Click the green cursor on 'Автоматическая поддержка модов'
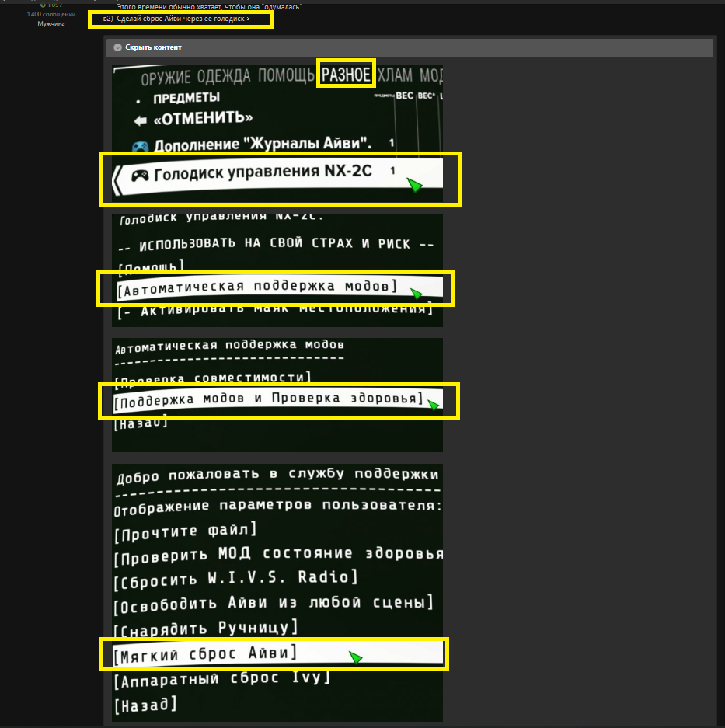 [417, 294]
